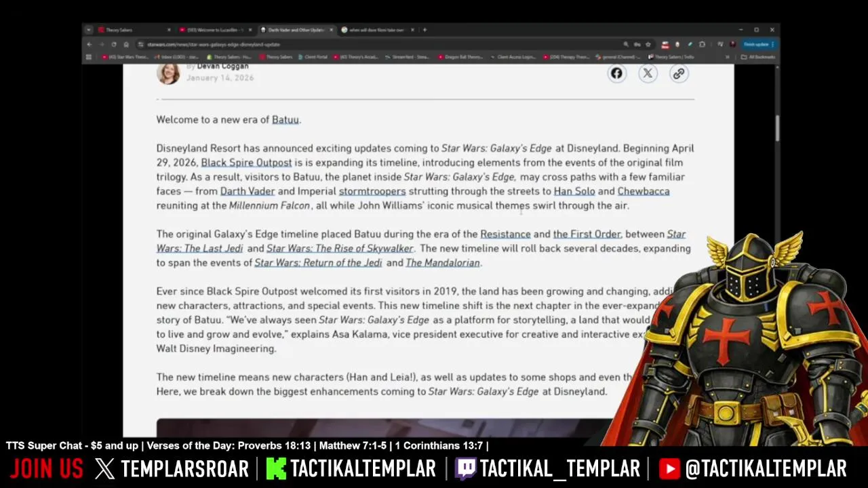Click the YouTube @TACTIKALTEMPLAR handle
Viewport: 868px width, 488px height.
pyautogui.click(x=753, y=468)
